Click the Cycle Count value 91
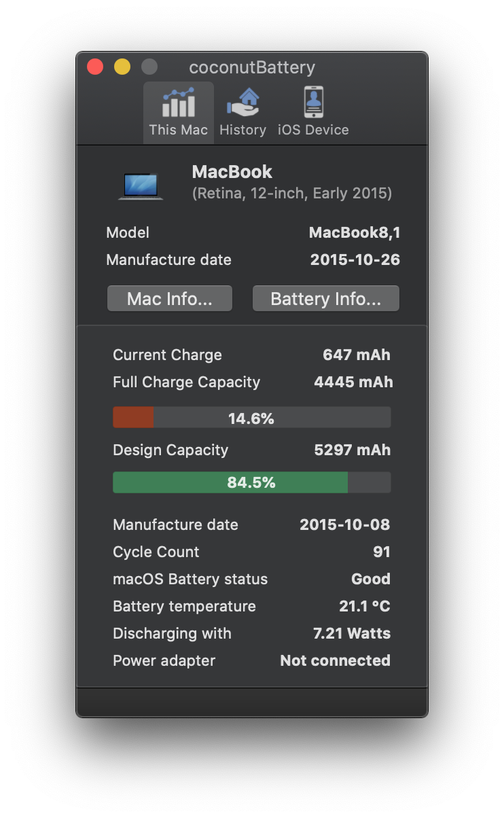The width and height of the screenshot is (504, 818). 382,552
